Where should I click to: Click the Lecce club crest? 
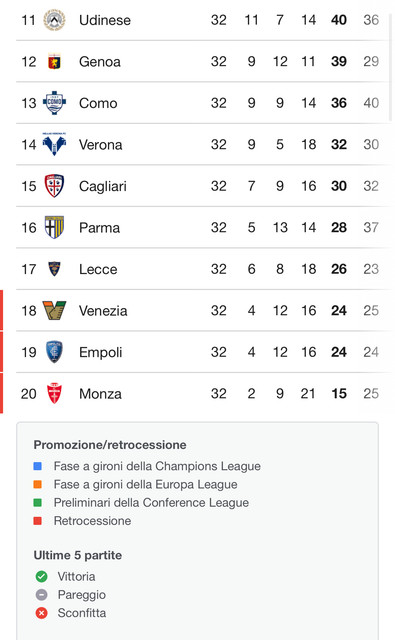pos(54,269)
